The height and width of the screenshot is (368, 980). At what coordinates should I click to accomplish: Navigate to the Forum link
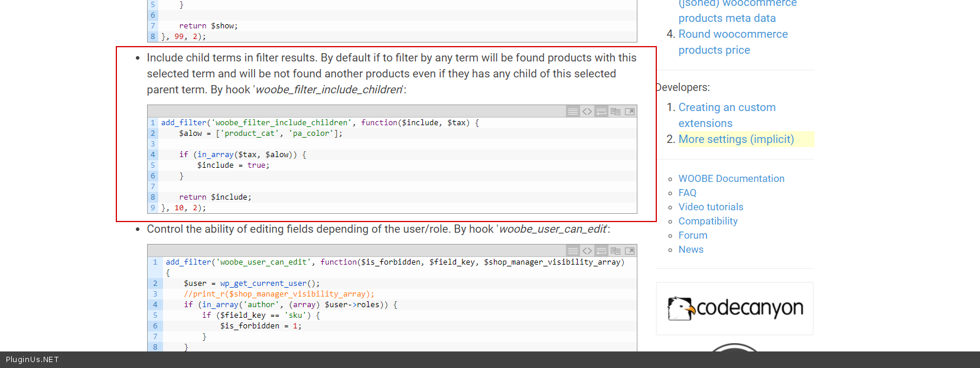pyautogui.click(x=692, y=235)
